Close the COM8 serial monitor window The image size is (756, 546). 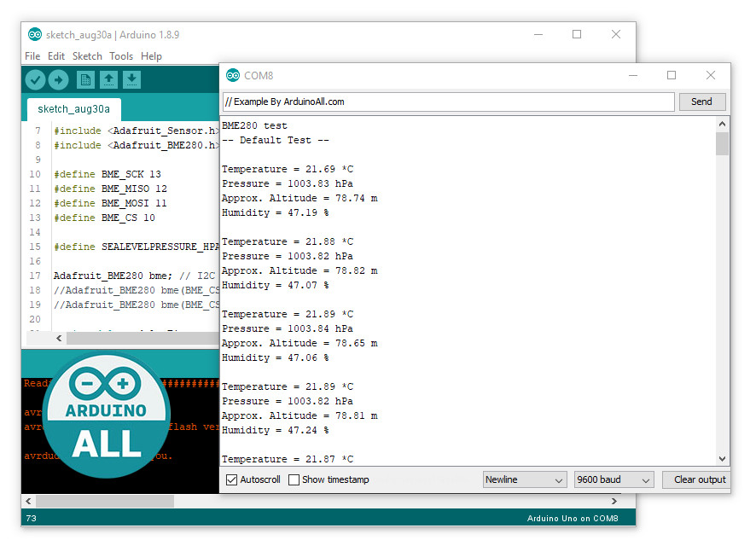[x=711, y=75]
